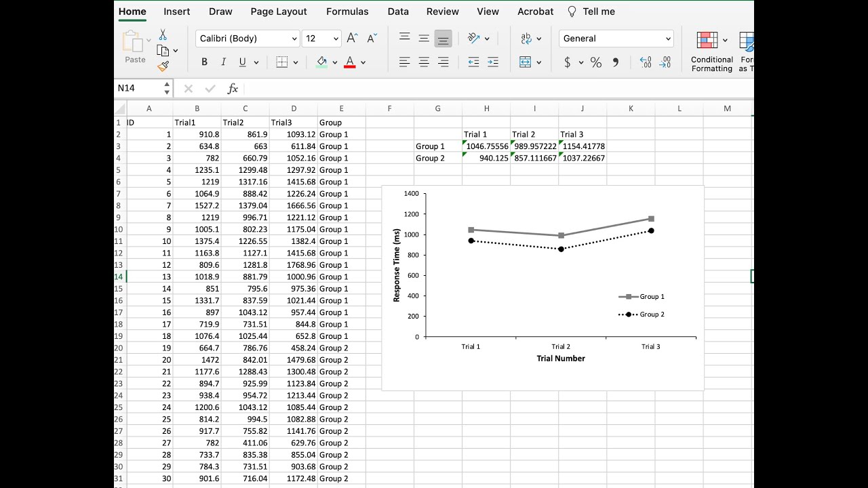The image size is (868, 488).
Task: Expand the currency format arrow
Action: coord(581,62)
